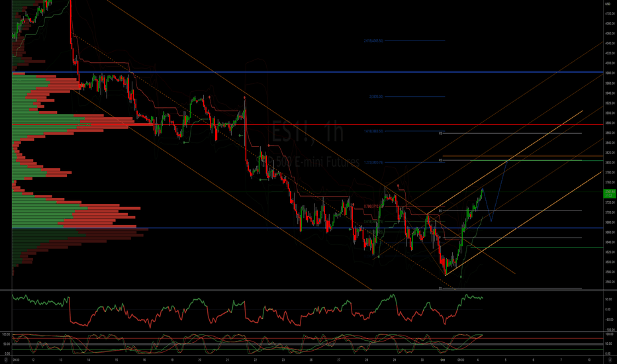Select the Fibonacci 1.618(3863.50) level label
617x364 pixels.
click(x=373, y=131)
